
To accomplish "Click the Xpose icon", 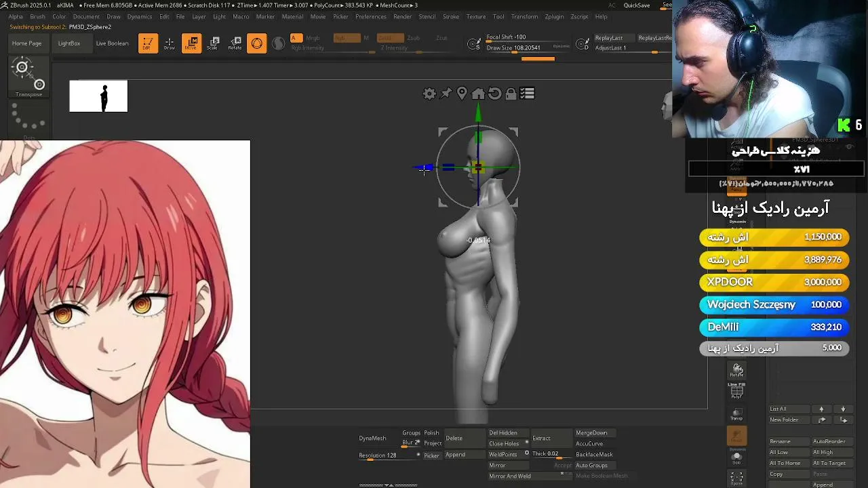I will (737, 479).
